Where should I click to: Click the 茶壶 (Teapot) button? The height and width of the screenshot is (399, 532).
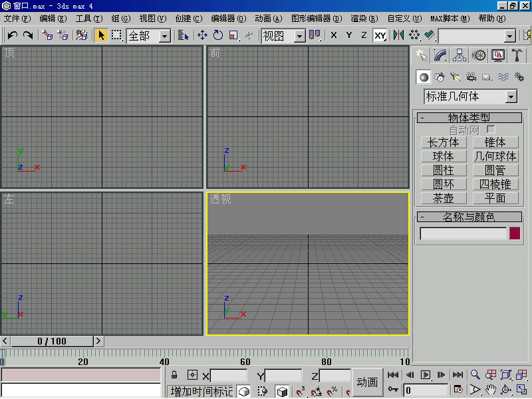pyautogui.click(x=444, y=198)
